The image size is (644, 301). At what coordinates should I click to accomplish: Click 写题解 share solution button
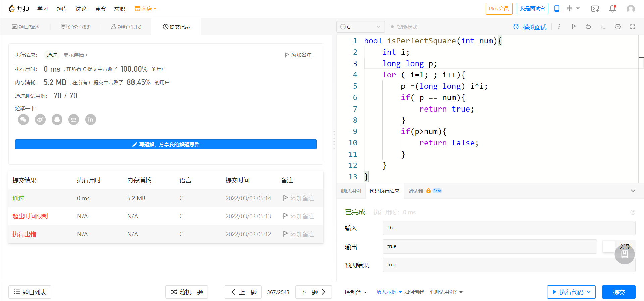coord(166,144)
